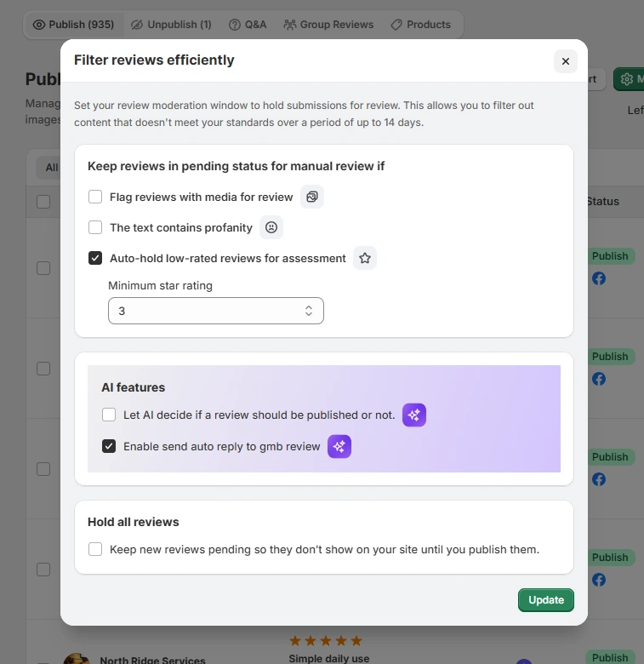This screenshot has height=664, width=644.
Task: Click the green settings gear button behind dialog
Action: [629, 79]
